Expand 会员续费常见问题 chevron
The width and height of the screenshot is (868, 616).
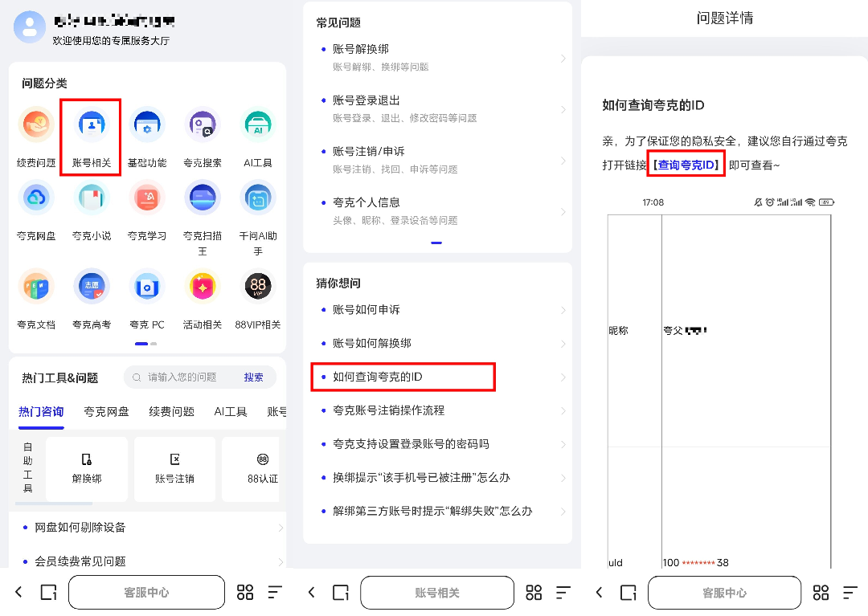[x=280, y=562]
